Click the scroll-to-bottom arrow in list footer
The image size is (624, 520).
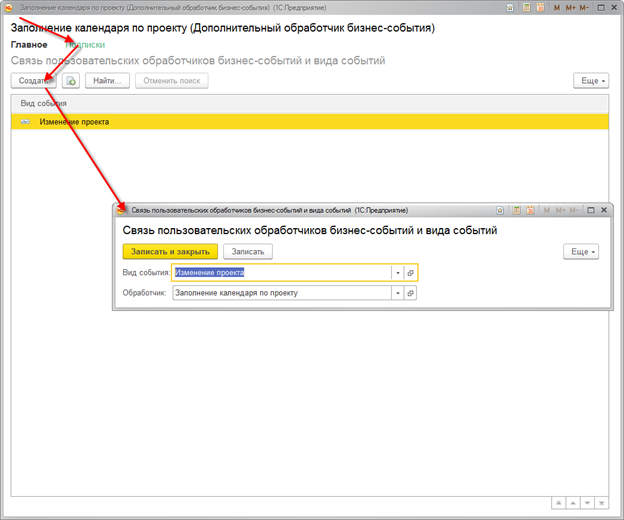tap(602, 502)
